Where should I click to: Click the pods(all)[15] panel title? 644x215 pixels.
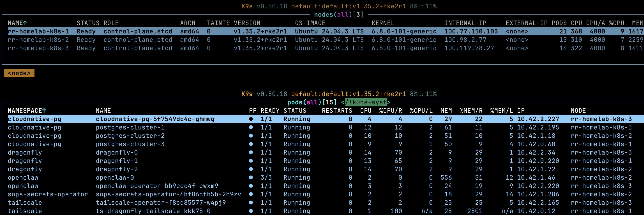click(312, 102)
